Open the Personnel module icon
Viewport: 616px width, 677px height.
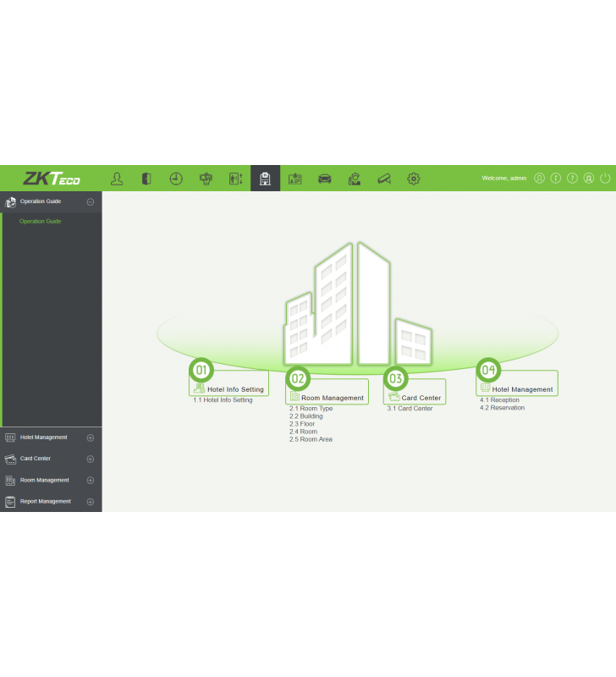(117, 179)
